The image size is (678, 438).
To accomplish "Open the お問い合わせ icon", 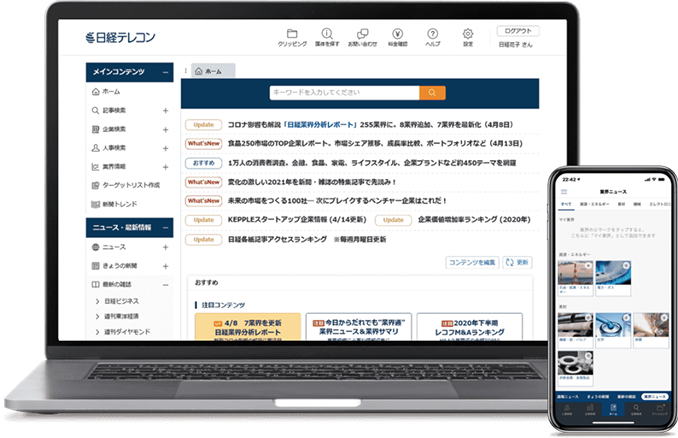I will pyautogui.click(x=362, y=36).
